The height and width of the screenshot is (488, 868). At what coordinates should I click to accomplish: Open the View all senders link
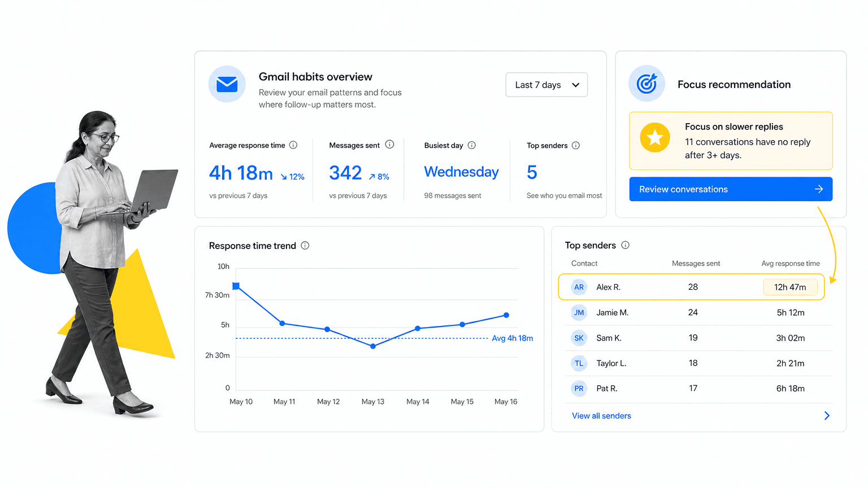(x=601, y=416)
